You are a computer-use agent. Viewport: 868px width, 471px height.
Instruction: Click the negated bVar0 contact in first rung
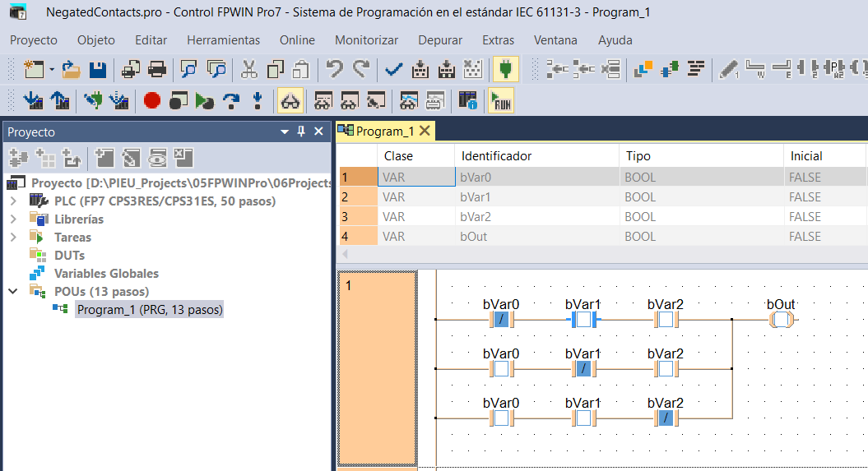pos(502,320)
